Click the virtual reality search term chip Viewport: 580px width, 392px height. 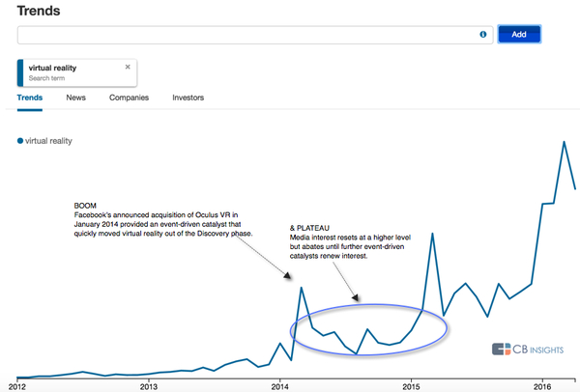(66, 71)
